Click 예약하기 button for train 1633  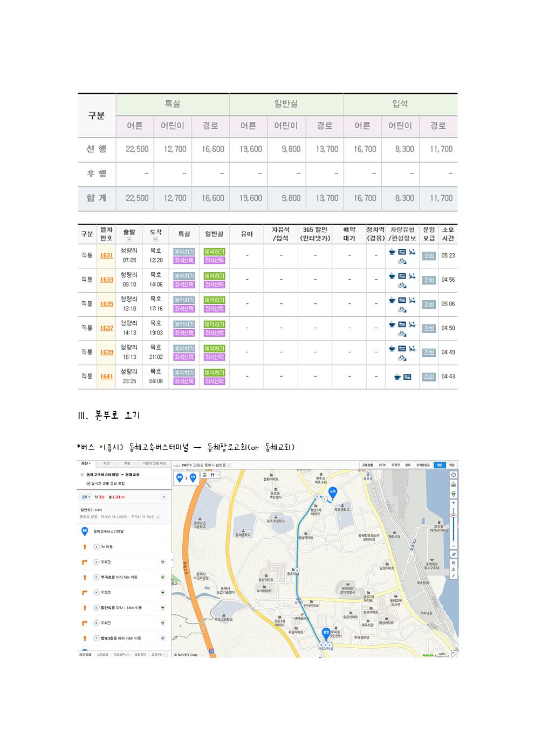coord(184,276)
